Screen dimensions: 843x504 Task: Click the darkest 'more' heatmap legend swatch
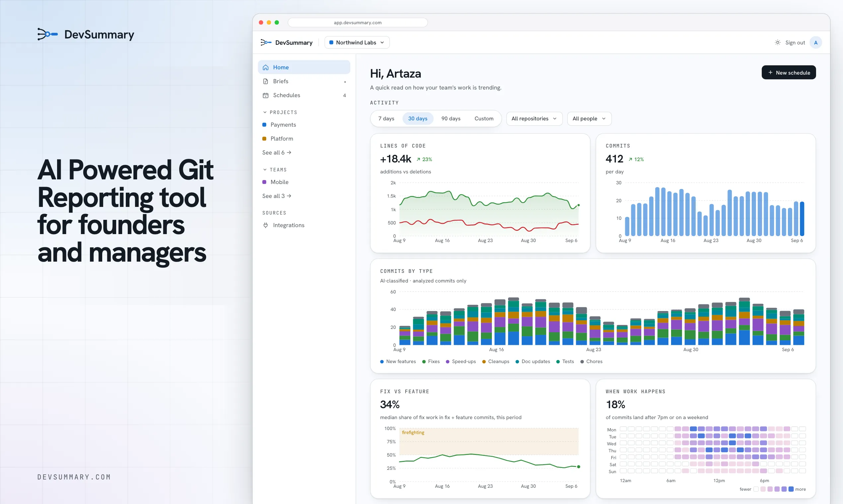[791, 489]
